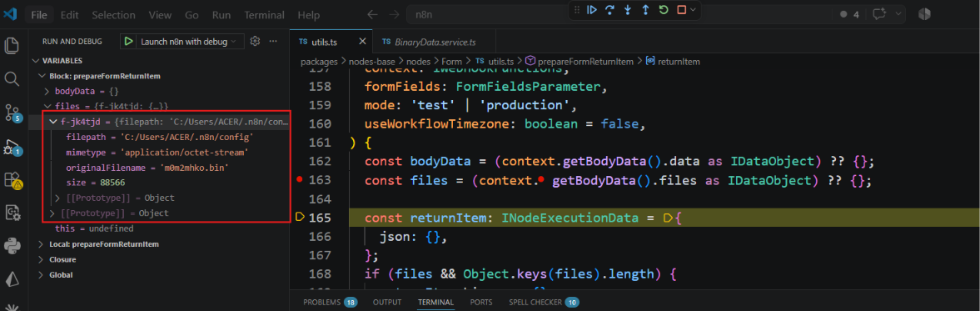Open the Help menu
Image resolution: width=980 pixels, height=311 pixels.
(x=309, y=14)
